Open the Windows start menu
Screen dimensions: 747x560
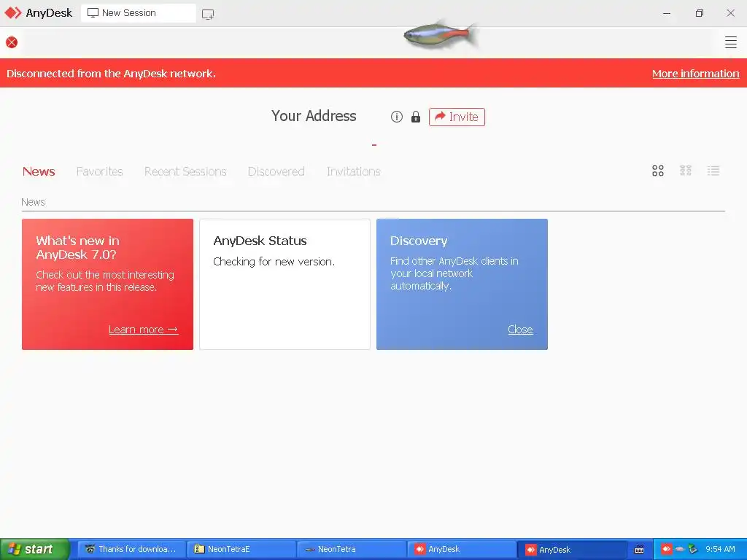pyautogui.click(x=34, y=549)
